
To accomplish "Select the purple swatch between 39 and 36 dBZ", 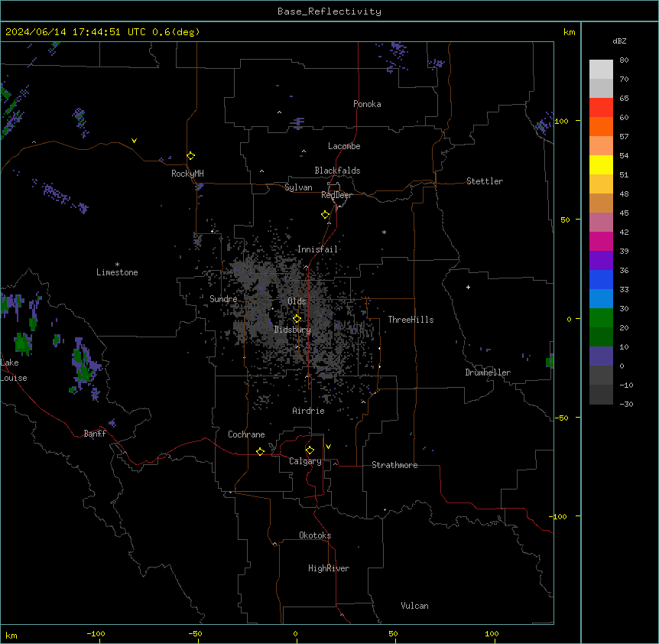I will coord(601,260).
